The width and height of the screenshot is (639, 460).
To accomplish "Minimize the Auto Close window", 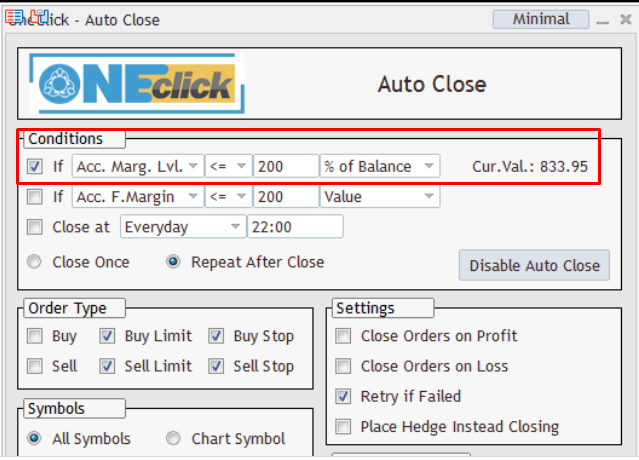I will (x=603, y=20).
